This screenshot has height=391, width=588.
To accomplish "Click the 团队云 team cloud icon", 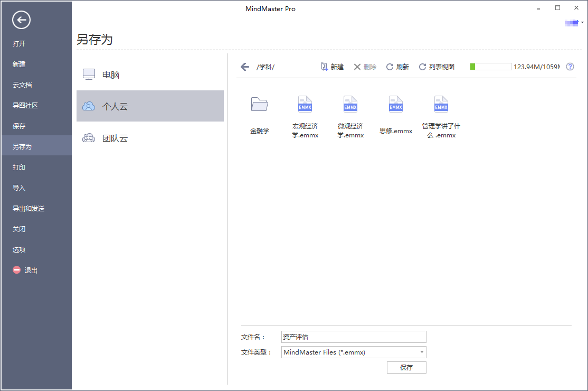I will click(x=89, y=138).
